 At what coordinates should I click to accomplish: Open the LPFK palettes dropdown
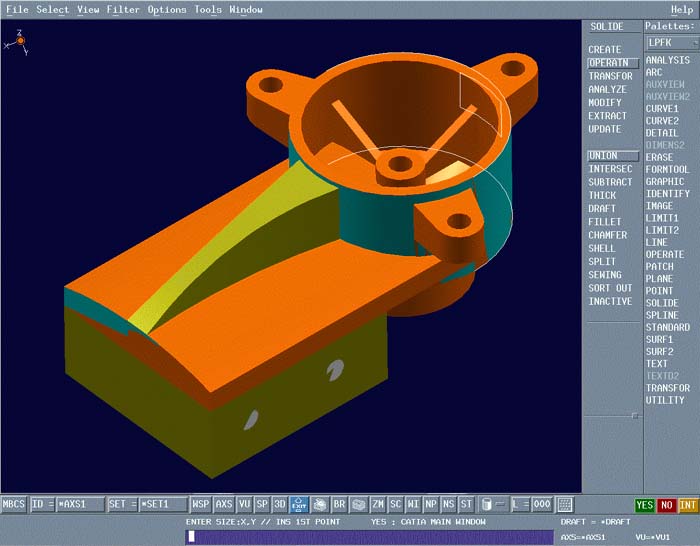pyautogui.click(x=671, y=43)
